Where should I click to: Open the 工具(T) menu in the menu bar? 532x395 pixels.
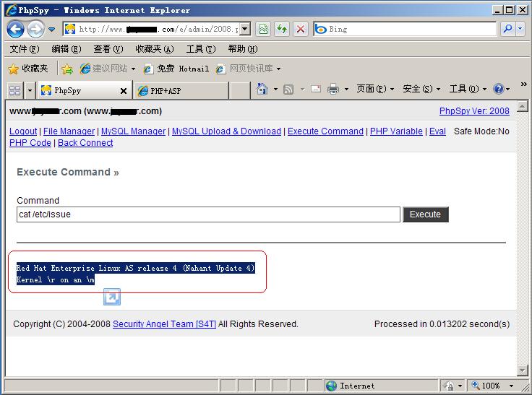pyautogui.click(x=201, y=49)
